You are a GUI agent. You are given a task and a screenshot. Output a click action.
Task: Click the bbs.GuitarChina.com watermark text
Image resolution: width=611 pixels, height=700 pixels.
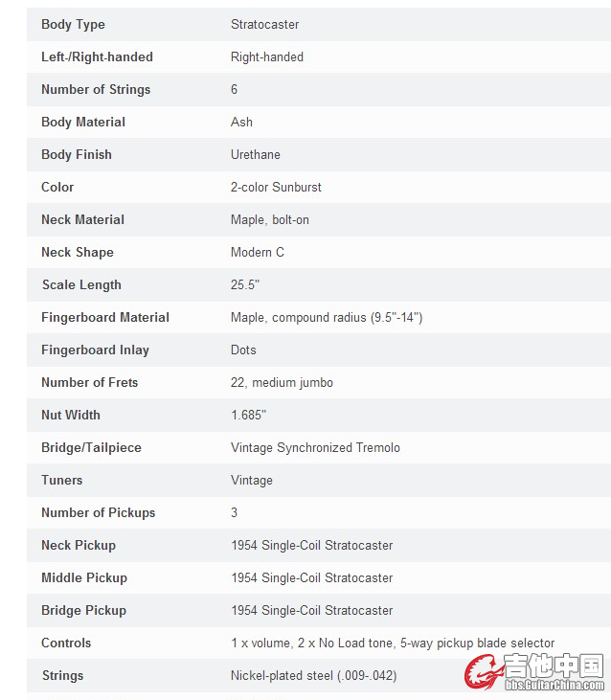pyautogui.click(x=555, y=685)
